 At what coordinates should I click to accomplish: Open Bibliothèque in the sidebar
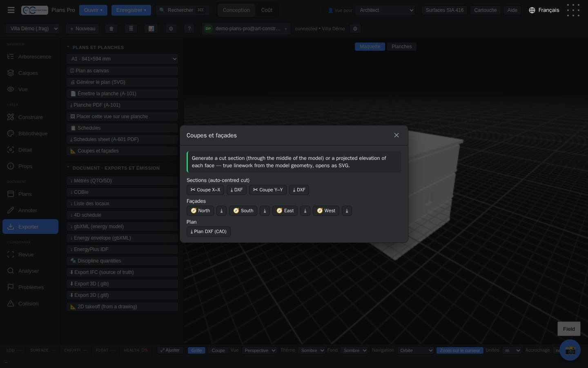(30, 134)
